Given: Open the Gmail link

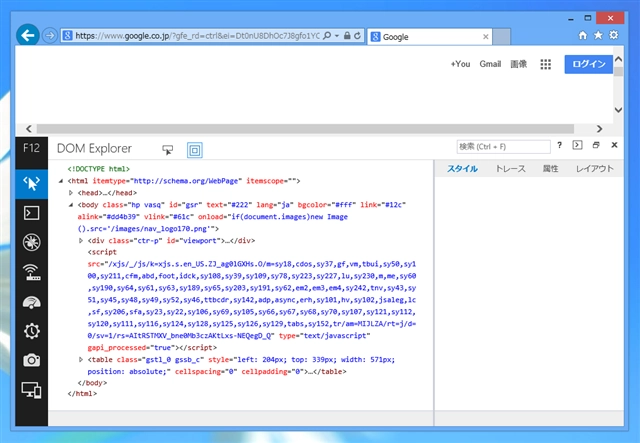Looking at the screenshot, I should pos(490,64).
